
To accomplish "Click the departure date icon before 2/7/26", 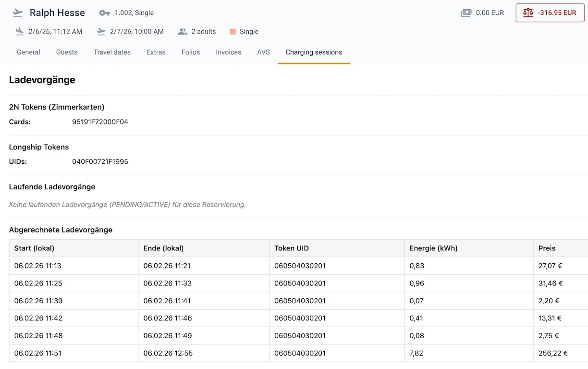I will click(100, 31).
